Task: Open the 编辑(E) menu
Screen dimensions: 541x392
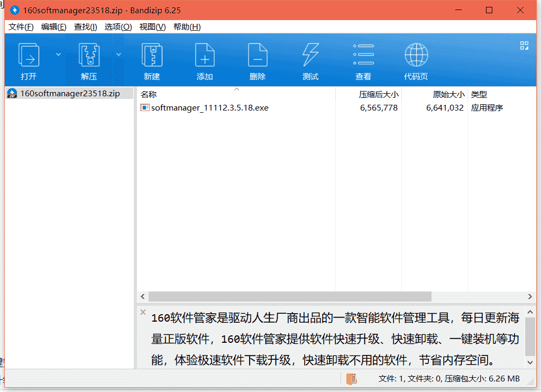Action: (x=53, y=27)
